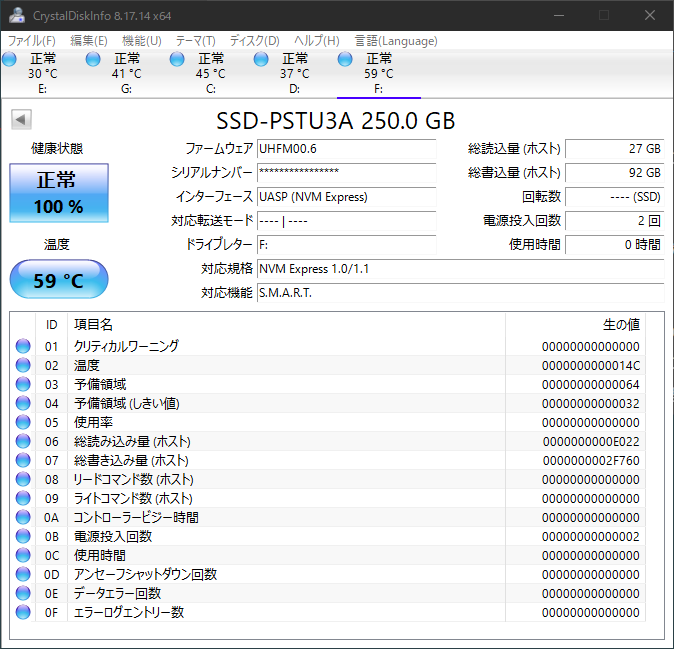Open the 機能(U) menu
Viewport: 674px width, 649px height.
[142, 41]
